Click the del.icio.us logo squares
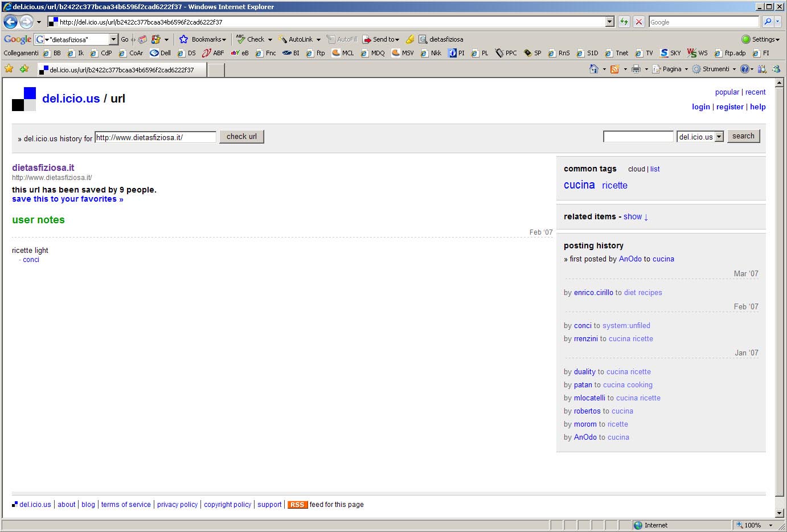The width and height of the screenshot is (787, 532). [24, 99]
